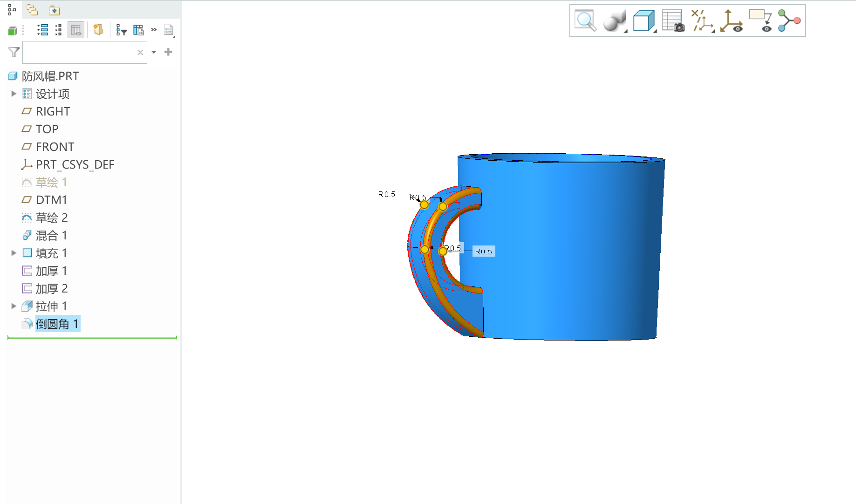Click the green cube icon in tree toolbar

[x=13, y=31]
